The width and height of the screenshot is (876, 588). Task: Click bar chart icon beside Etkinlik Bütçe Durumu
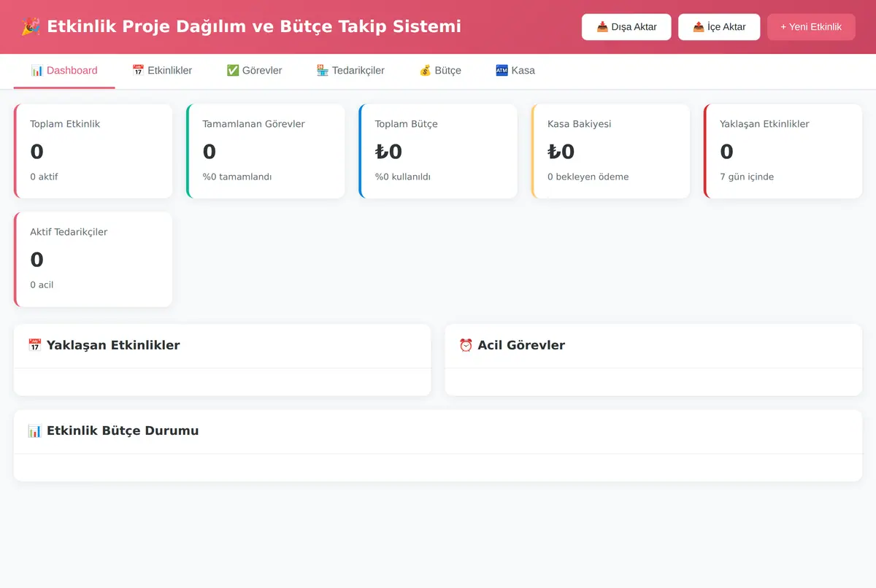coord(34,430)
